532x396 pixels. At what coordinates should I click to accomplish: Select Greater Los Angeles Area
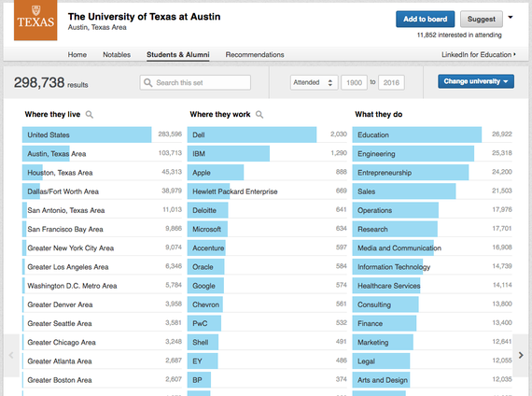102,267
